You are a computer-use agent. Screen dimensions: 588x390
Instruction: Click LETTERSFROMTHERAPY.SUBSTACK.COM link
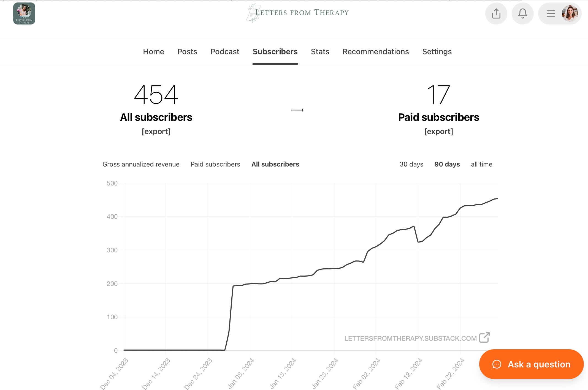pyautogui.click(x=410, y=338)
